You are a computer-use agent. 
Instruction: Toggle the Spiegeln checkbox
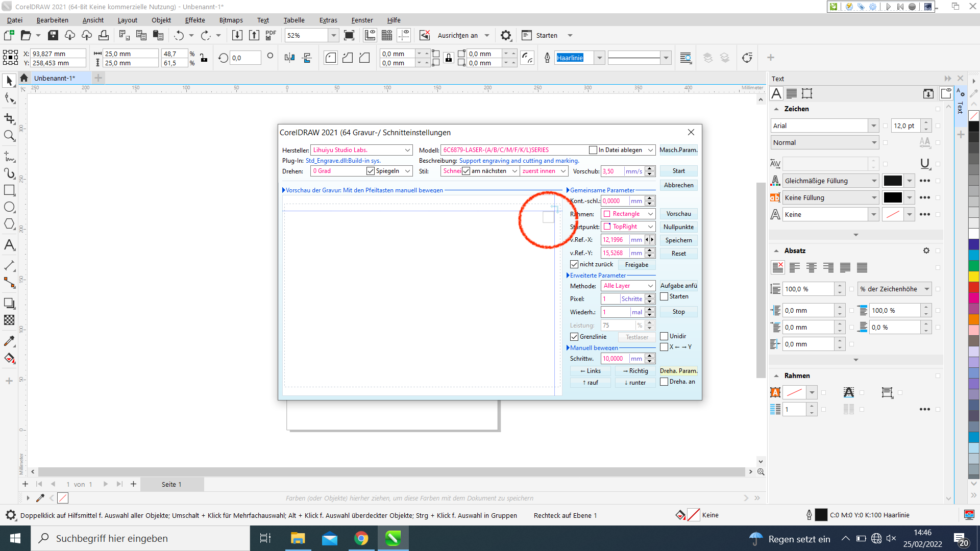(x=371, y=171)
